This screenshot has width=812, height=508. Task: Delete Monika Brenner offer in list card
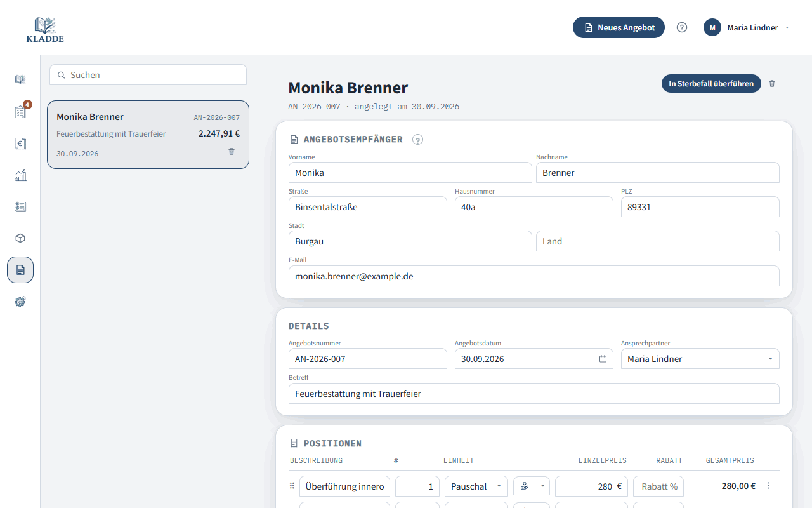tap(232, 151)
